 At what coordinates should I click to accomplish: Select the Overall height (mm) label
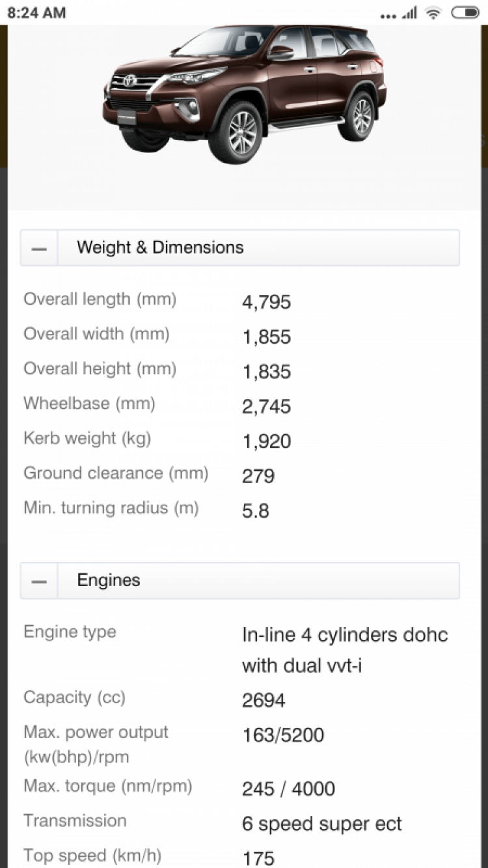100,369
